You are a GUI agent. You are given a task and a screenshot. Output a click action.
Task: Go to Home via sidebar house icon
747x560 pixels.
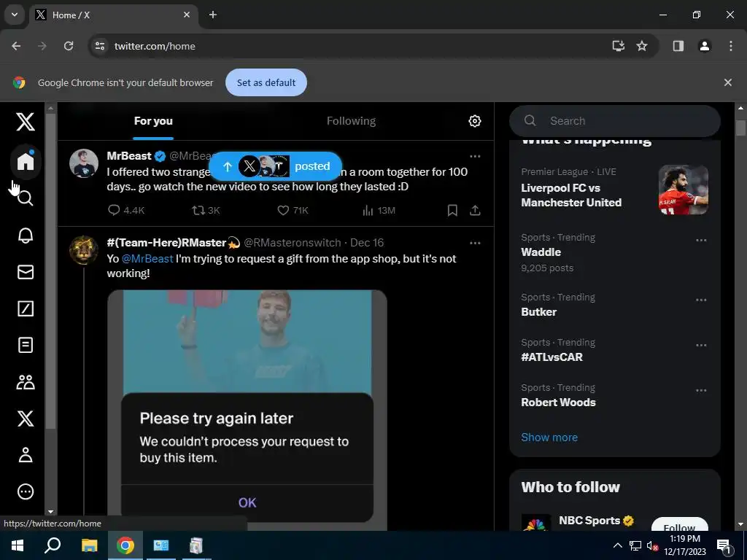[x=26, y=161]
